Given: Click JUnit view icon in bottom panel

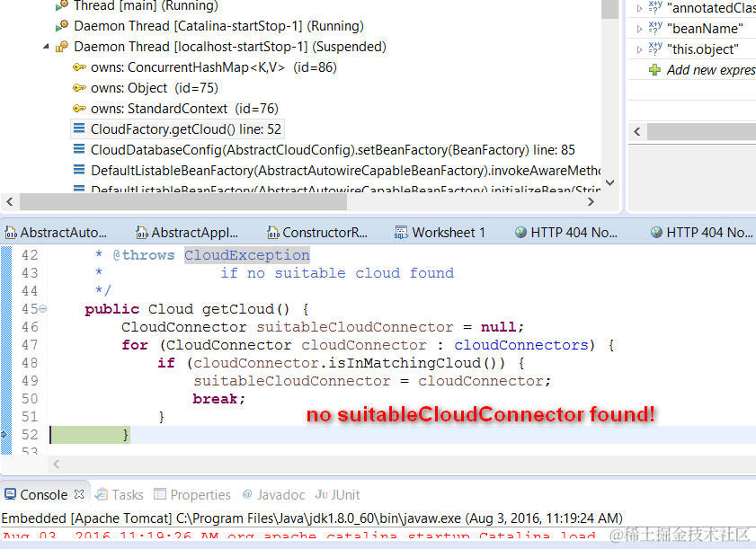Looking at the screenshot, I should pyautogui.click(x=322, y=494).
